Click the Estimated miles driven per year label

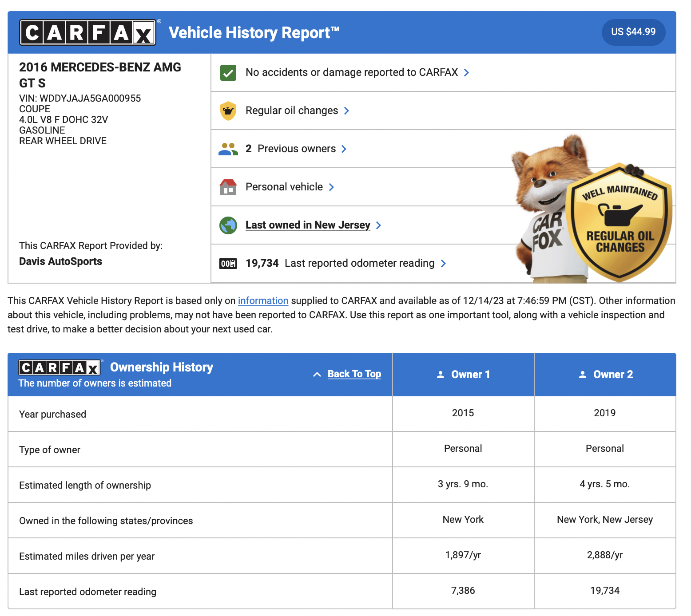tap(87, 556)
